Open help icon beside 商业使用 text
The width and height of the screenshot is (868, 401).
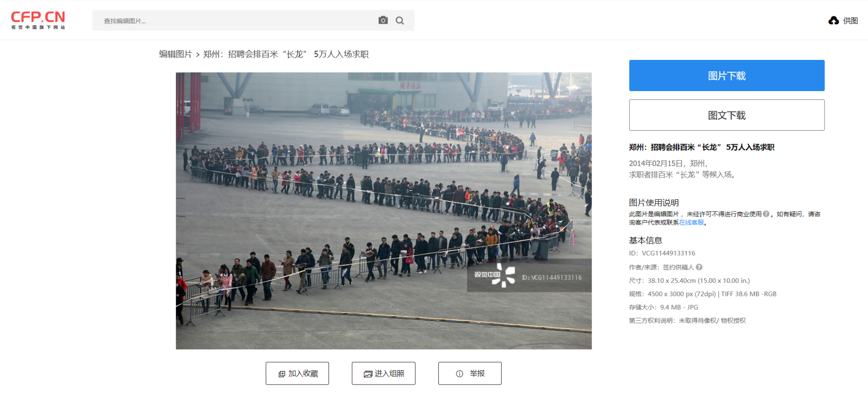click(766, 214)
